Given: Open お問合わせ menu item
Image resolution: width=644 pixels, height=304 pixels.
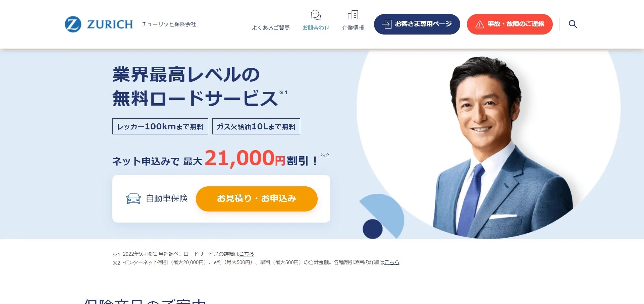Looking at the screenshot, I should [x=316, y=28].
